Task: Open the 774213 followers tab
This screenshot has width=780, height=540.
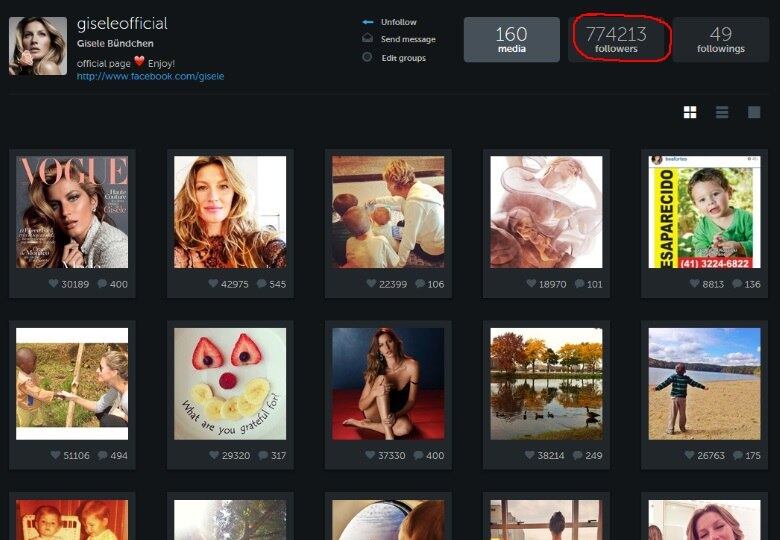Action: [616, 40]
